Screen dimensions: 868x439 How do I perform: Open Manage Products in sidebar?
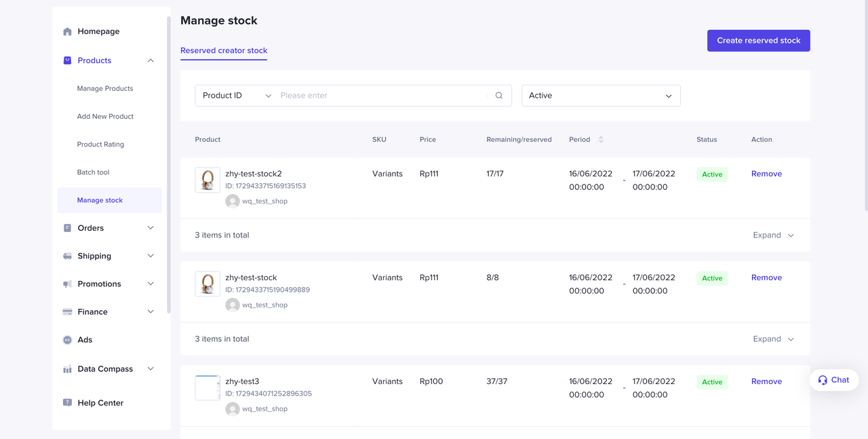(105, 89)
